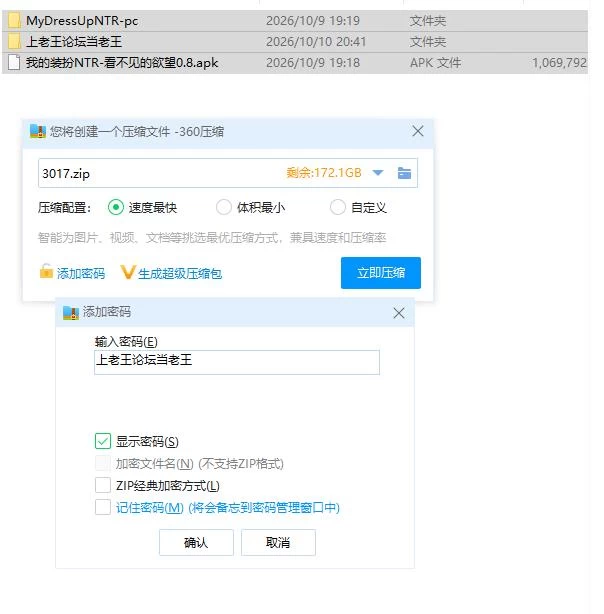This screenshot has width=604, height=614.
Task: Click the 取消 button
Action: point(278,542)
